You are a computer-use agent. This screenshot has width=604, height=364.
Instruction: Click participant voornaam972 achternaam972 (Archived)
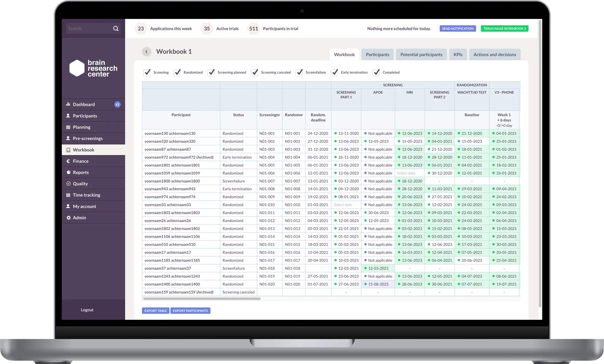[x=179, y=157]
